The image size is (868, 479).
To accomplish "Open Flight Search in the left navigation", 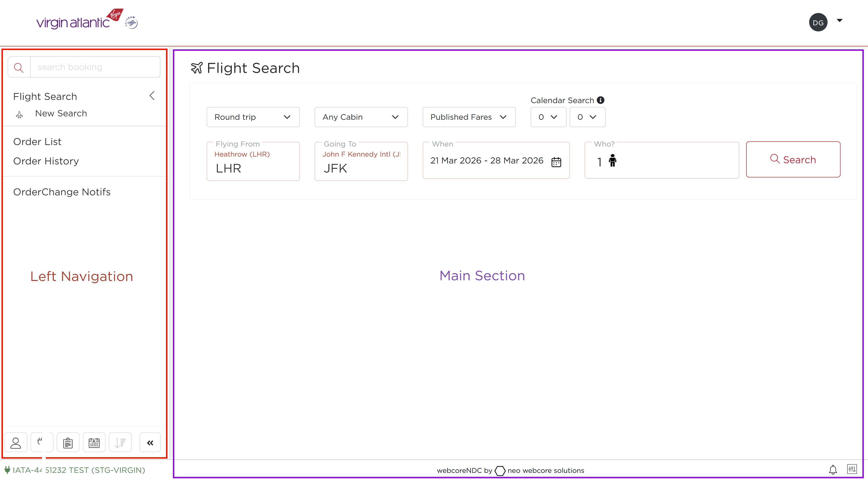I will [45, 96].
